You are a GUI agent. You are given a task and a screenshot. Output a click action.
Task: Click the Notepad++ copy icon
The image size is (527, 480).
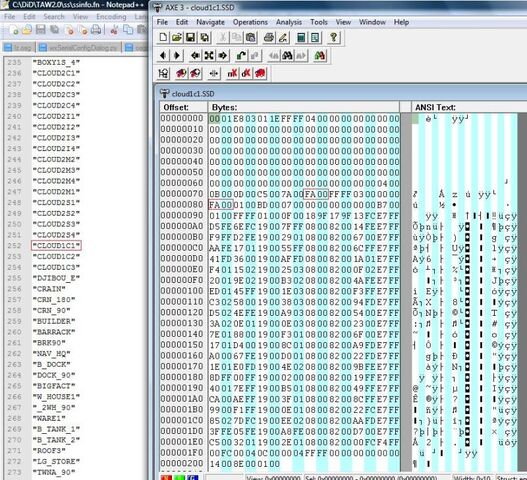coord(128,30)
